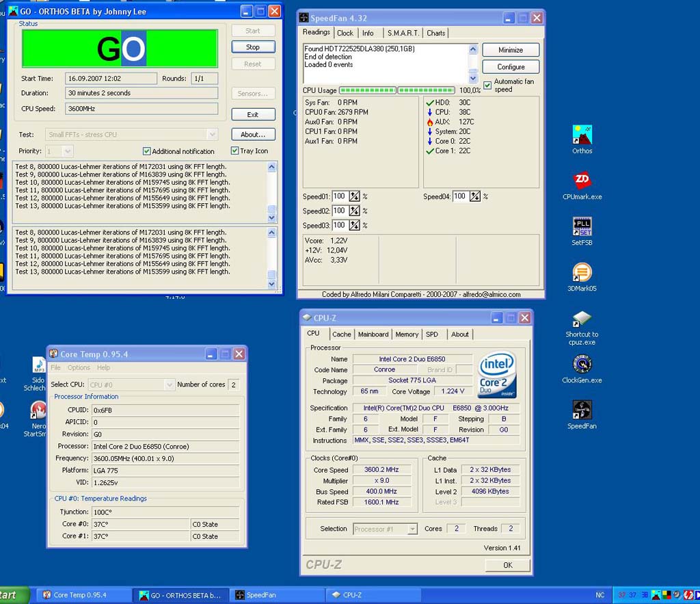Open SpeedFan Charts tab
This screenshot has height=604, width=700.
click(x=435, y=33)
